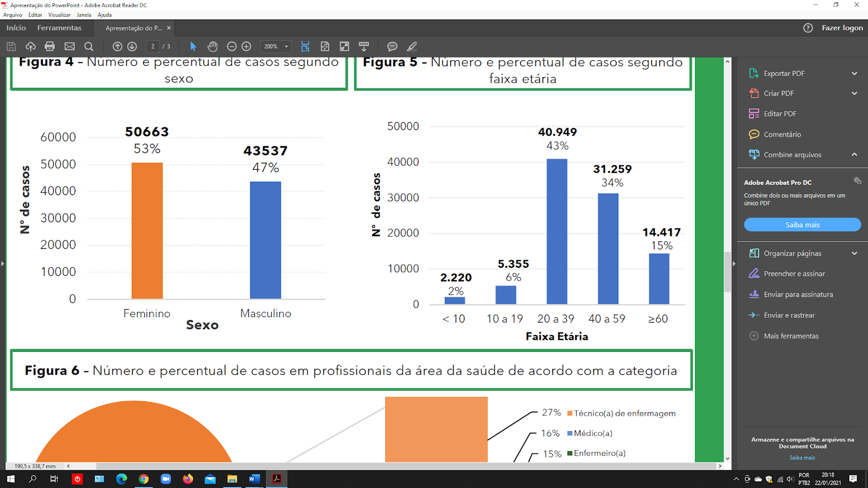Image resolution: width=868 pixels, height=488 pixels.
Task: Open Firefox from taskbar
Action: [188, 479]
